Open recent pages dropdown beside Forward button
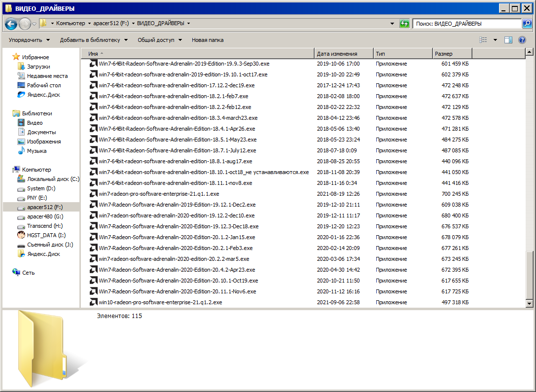Viewport: 536px width, 392px height. [34, 24]
